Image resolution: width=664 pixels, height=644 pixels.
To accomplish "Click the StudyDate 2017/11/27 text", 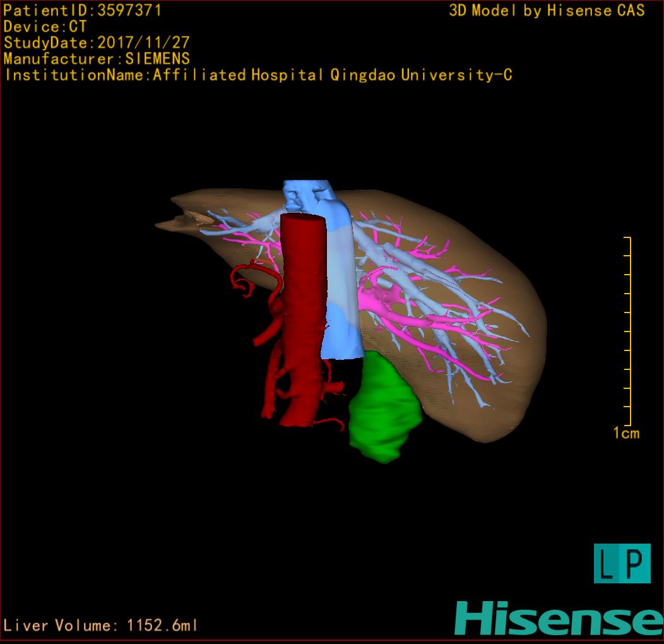I will coord(97,43).
